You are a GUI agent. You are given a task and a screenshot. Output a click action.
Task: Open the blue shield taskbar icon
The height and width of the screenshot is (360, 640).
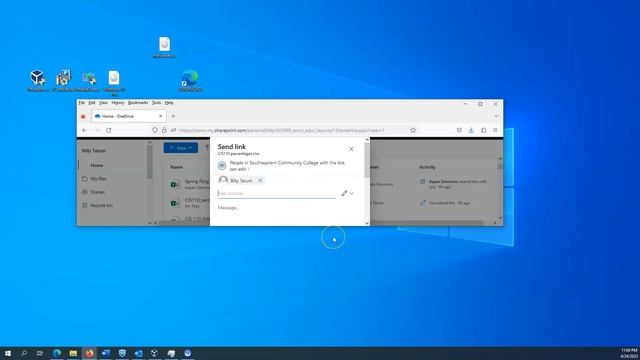tap(122, 353)
